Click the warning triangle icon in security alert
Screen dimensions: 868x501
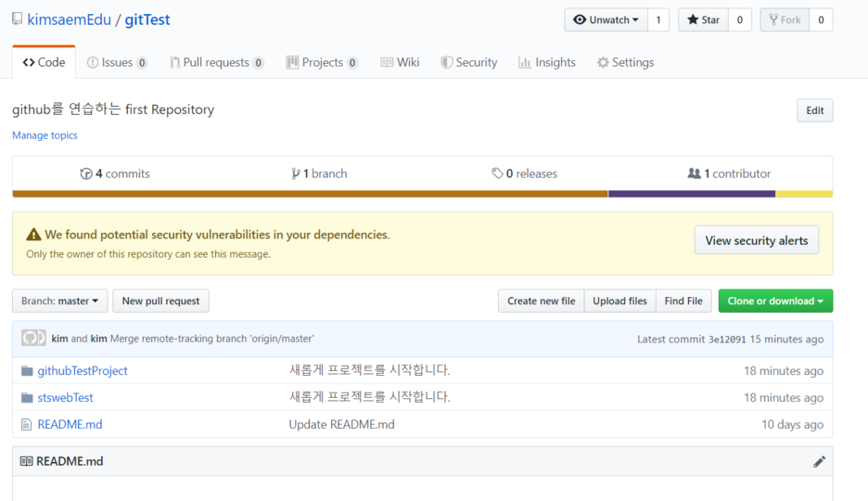(33, 235)
